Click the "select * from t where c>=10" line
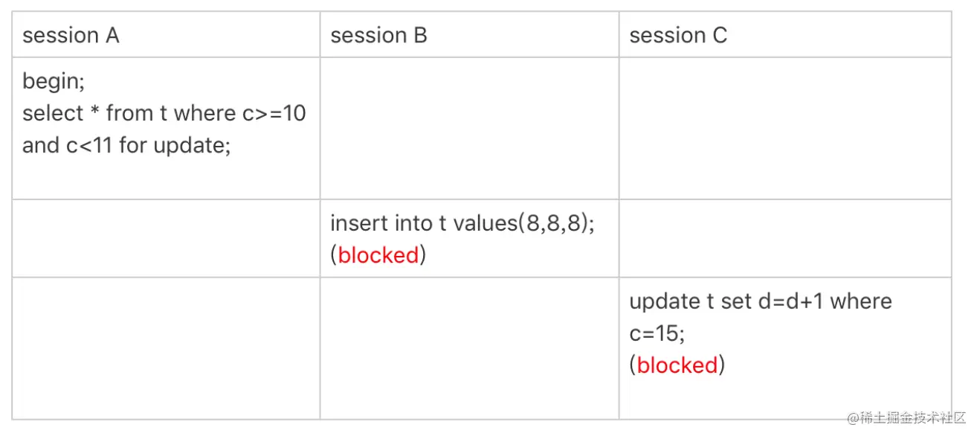Screen dimensions: 980x439 [164, 113]
